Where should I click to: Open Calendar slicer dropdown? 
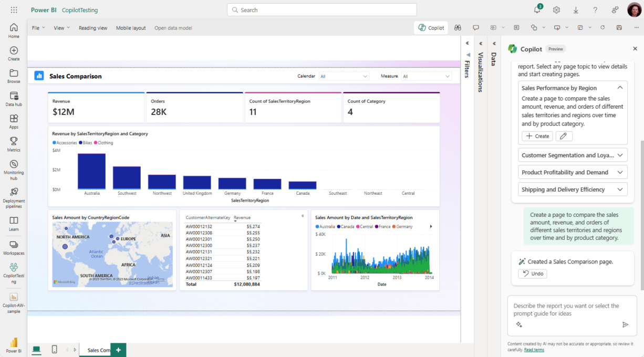(x=344, y=76)
